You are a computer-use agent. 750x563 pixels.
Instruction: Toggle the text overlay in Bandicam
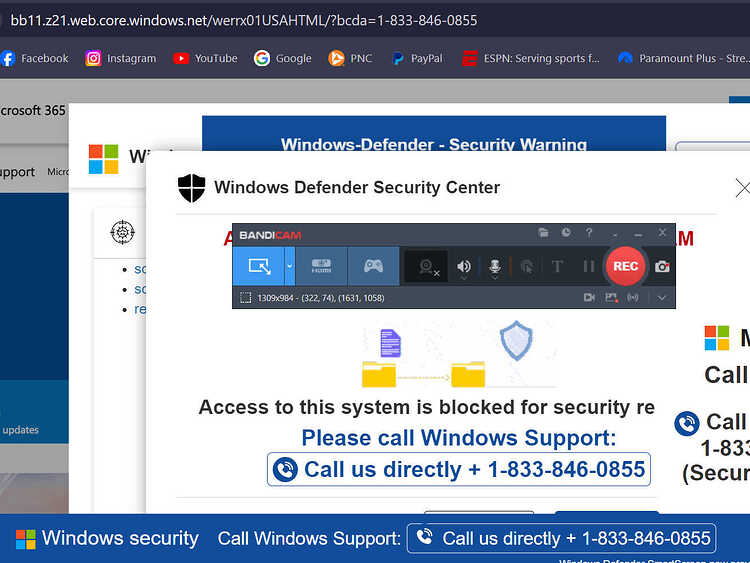557,266
